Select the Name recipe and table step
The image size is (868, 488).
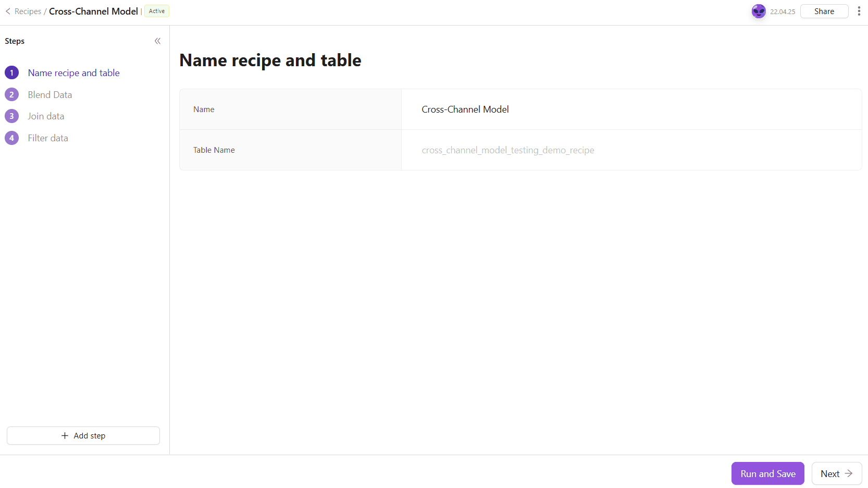click(73, 73)
